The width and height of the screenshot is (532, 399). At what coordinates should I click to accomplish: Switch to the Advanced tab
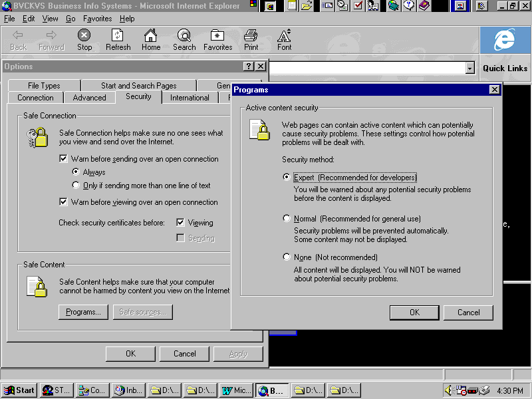pyautogui.click(x=89, y=98)
